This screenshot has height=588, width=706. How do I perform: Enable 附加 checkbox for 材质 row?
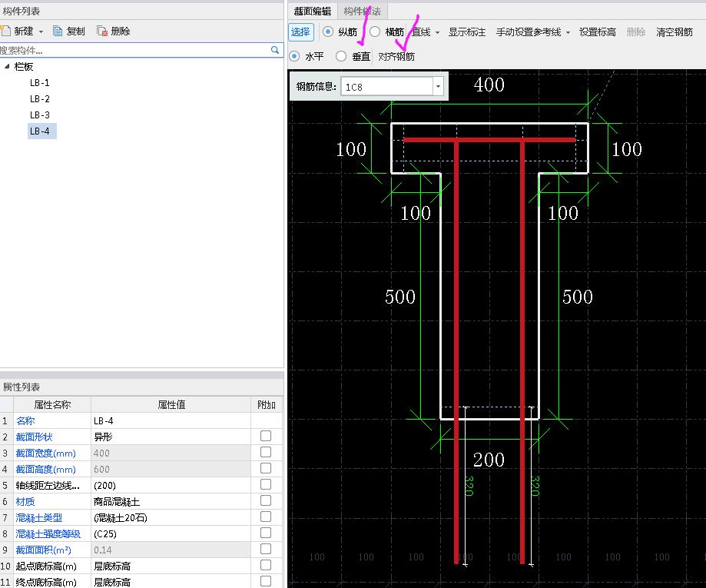pyautogui.click(x=266, y=500)
